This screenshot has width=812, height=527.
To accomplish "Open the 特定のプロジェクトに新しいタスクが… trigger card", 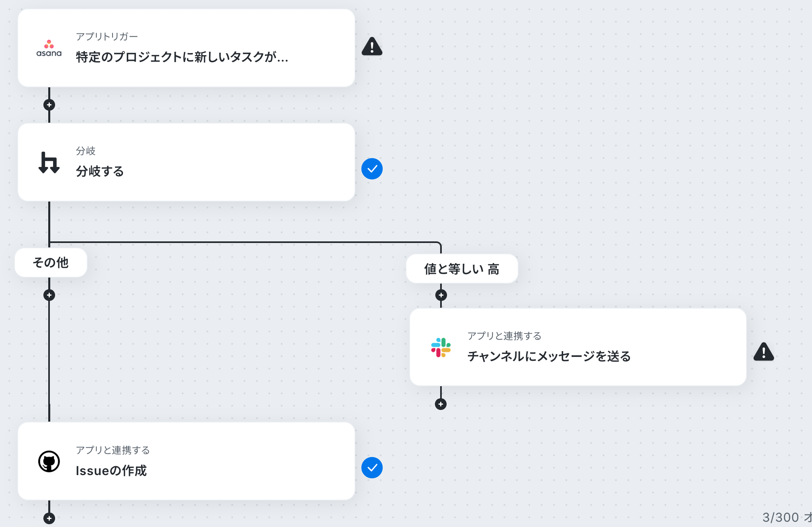I will [x=187, y=48].
